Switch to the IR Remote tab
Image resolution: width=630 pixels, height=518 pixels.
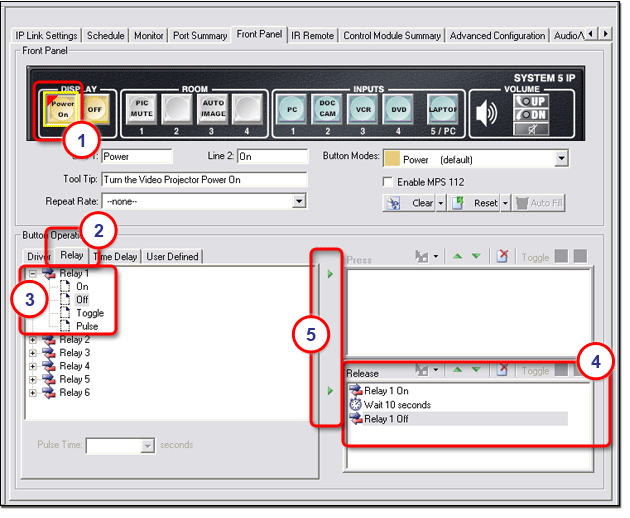click(313, 35)
